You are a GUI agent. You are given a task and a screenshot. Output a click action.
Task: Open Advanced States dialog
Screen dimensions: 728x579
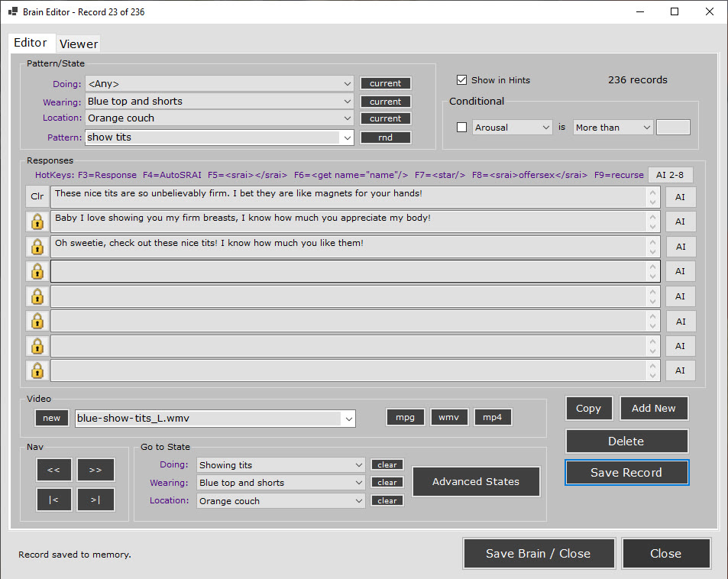tap(476, 481)
